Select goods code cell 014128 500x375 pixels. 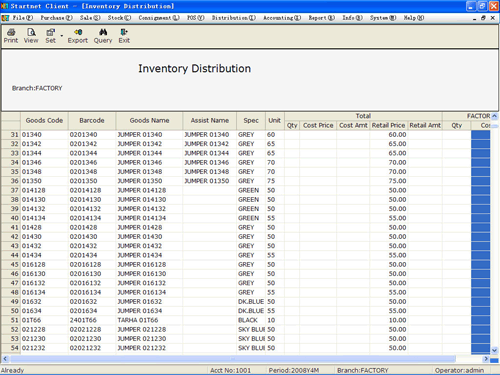click(44, 190)
